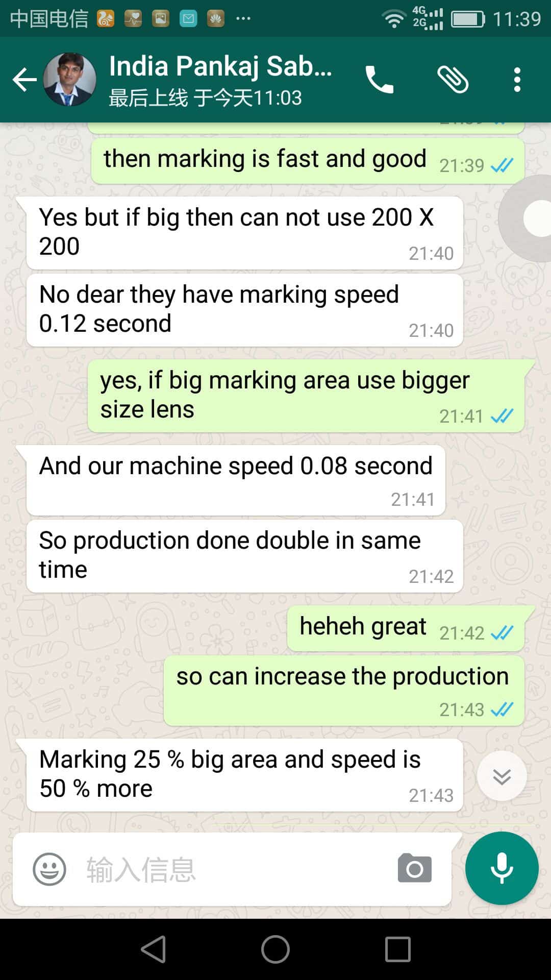Tap the green microphone voice message button
The width and height of the screenshot is (551, 980).
click(x=502, y=868)
